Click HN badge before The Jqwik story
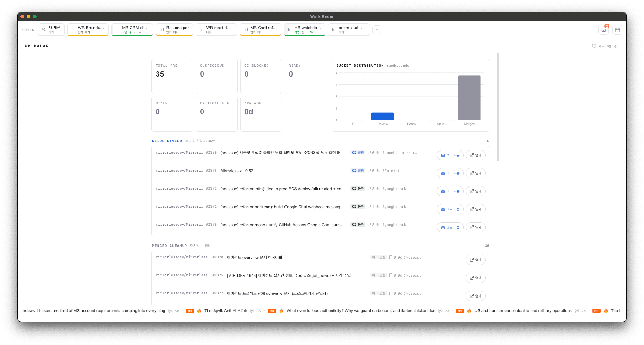Image resolution: width=644 pixels, height=345 pixels. tap(190, 311)
